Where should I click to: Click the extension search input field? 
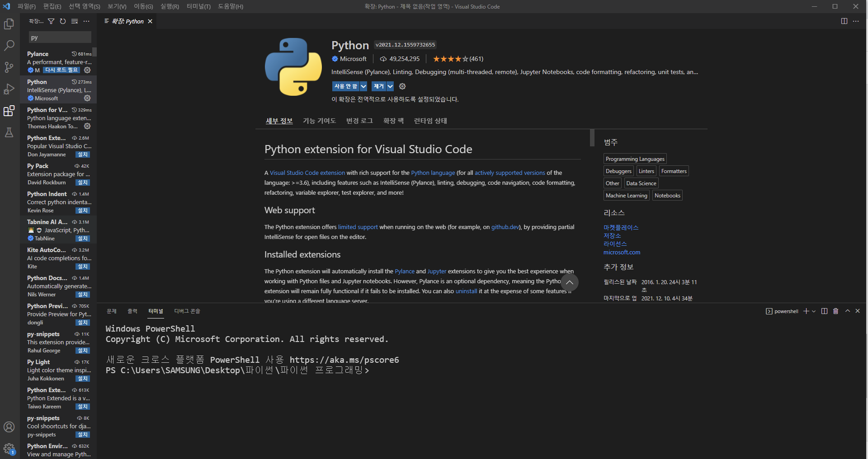pyautogui.click(x=60, y=37)
